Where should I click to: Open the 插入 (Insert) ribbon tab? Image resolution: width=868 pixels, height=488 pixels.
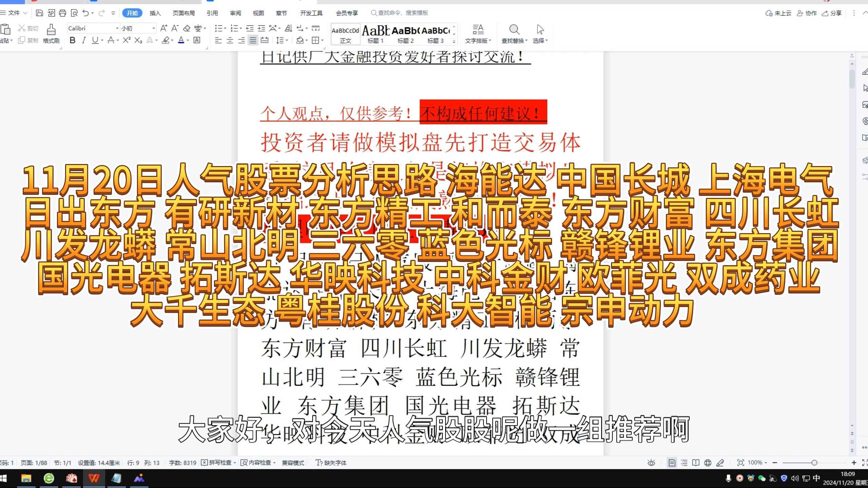pos(155,13)
